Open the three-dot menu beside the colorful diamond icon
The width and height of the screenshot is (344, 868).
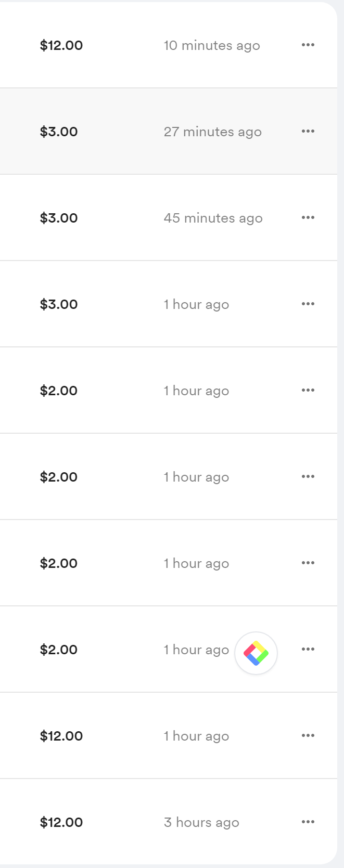[x=308, y=650]
